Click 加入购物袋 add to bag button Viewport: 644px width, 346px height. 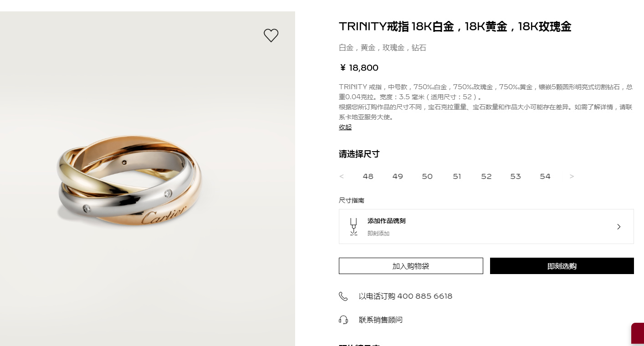tap(411, 266)
